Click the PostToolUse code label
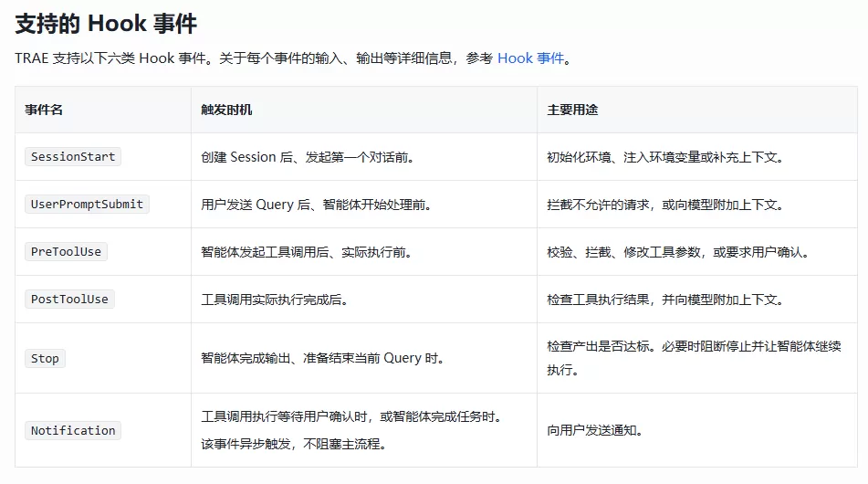 pos(69,299)
